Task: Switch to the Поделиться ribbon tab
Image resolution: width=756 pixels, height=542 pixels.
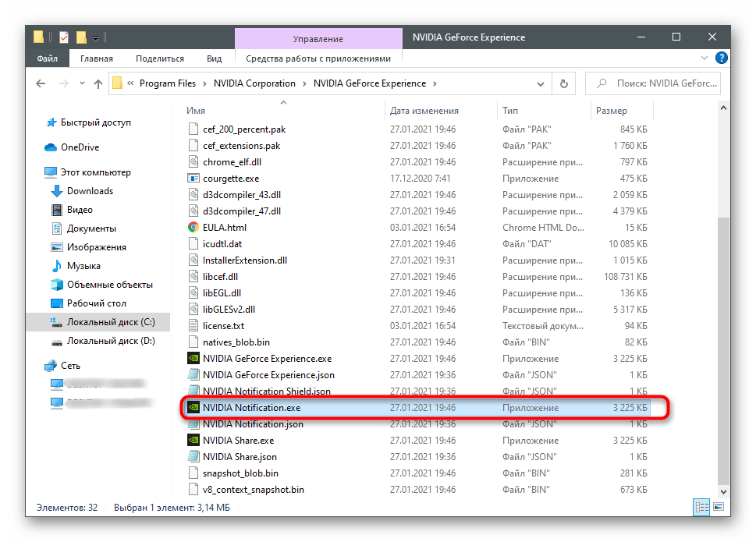Action: click(x=160, y=58)
